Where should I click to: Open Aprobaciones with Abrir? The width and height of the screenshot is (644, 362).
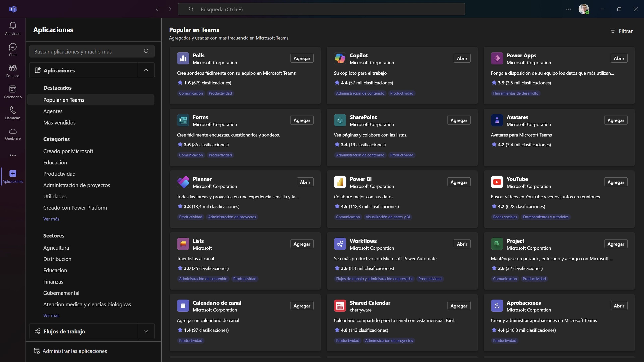[619, 306]
